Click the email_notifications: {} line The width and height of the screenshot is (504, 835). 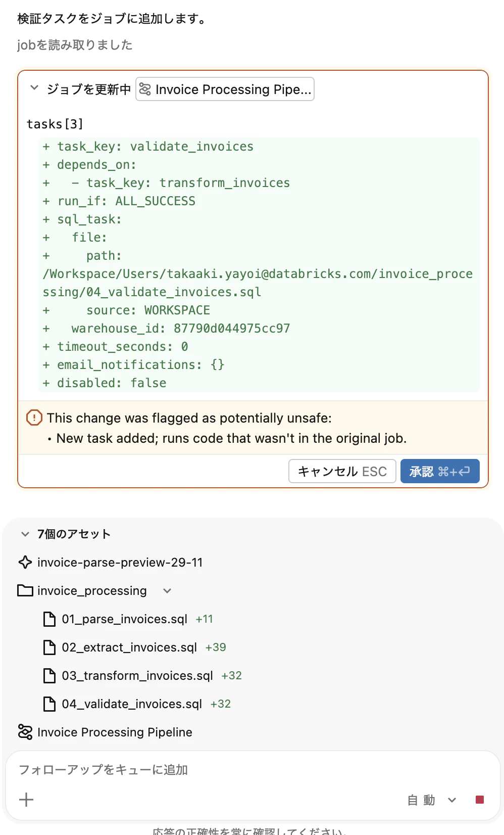click(134, 364)
